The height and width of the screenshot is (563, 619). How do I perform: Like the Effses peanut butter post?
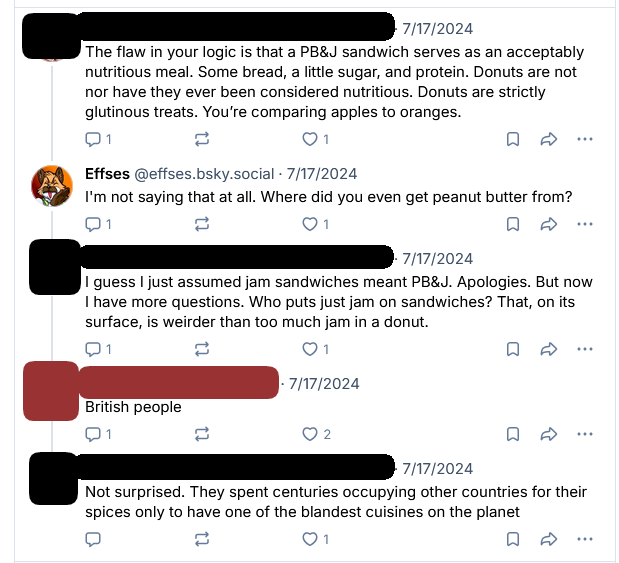tap(310, 224)
